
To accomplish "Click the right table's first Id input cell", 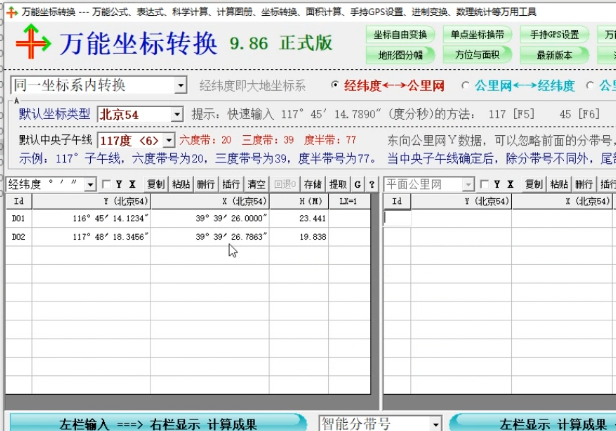I will (397, 218).
